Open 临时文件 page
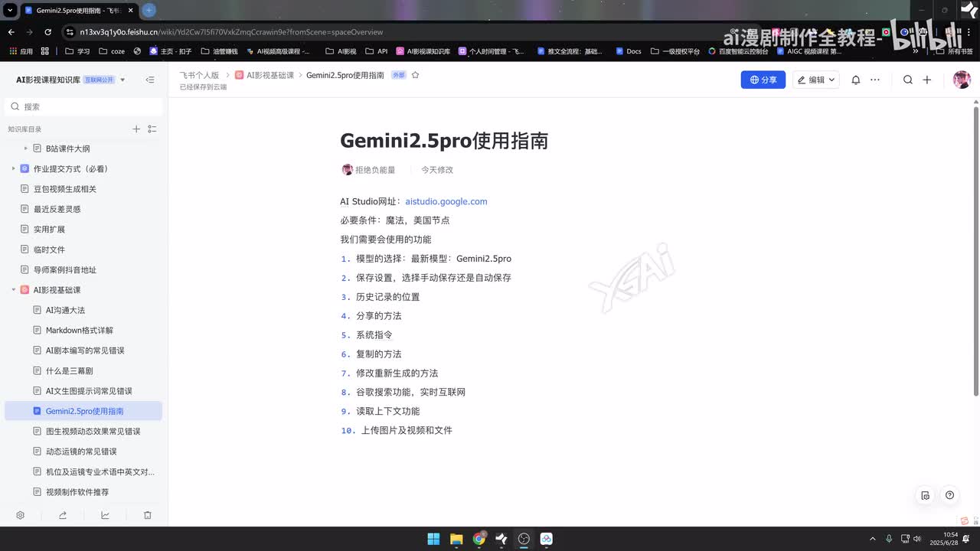 (x=49, y=249)
